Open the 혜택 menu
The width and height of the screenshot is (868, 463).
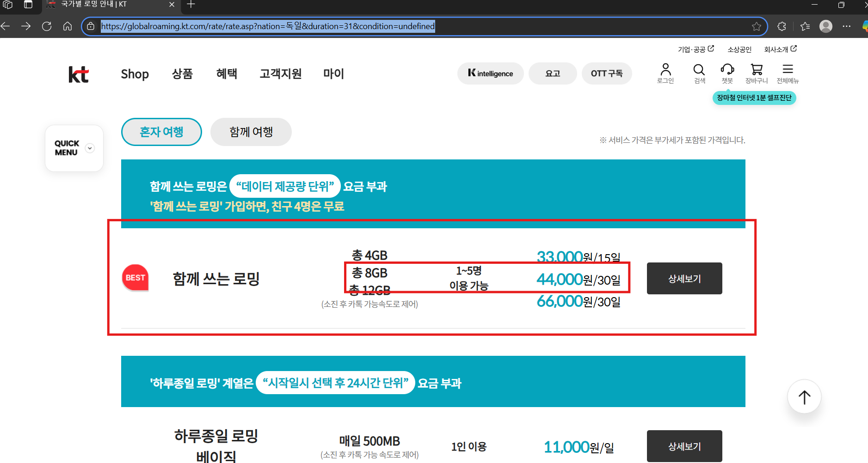coord(227,74)
